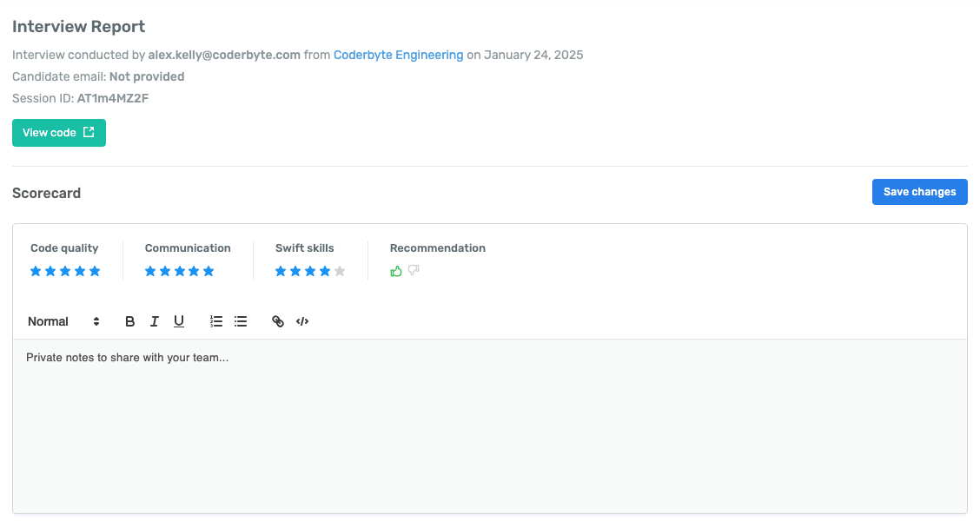This screenshot has height=528, width=980.
Task: Insert a hyperlink with the link icon
Action: (x=278, y=322)
